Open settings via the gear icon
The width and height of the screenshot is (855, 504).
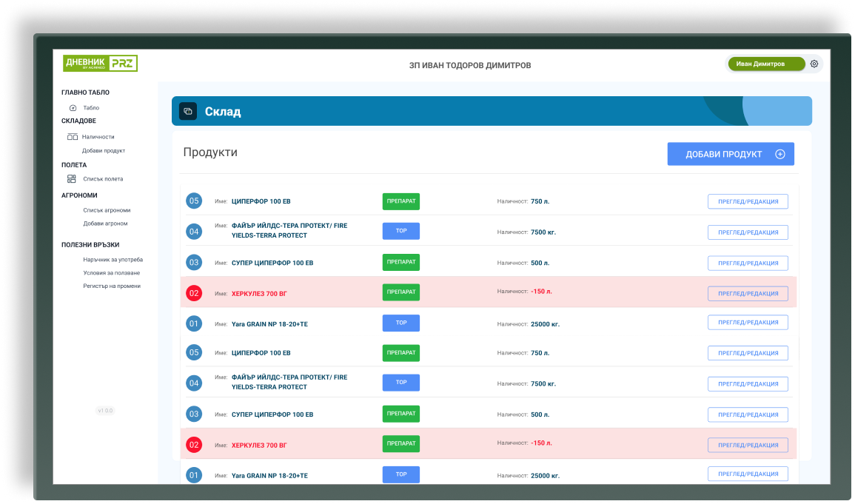pyautogui.click(x=814, y=64)
